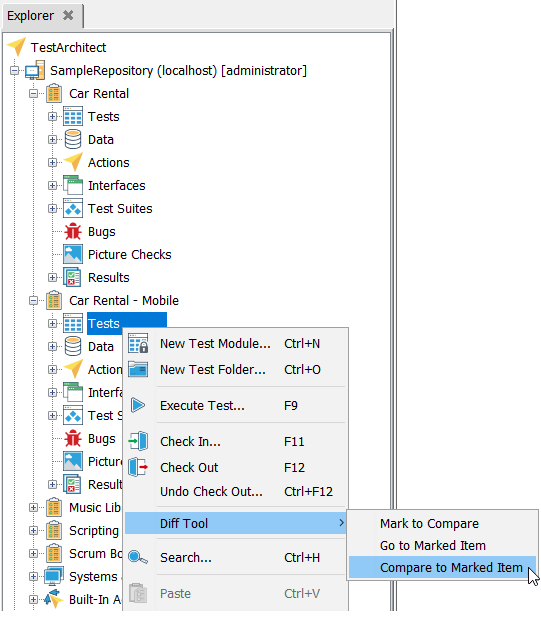
Task: Expand Data under Car Rental
Action: click(x=53, y=140)
